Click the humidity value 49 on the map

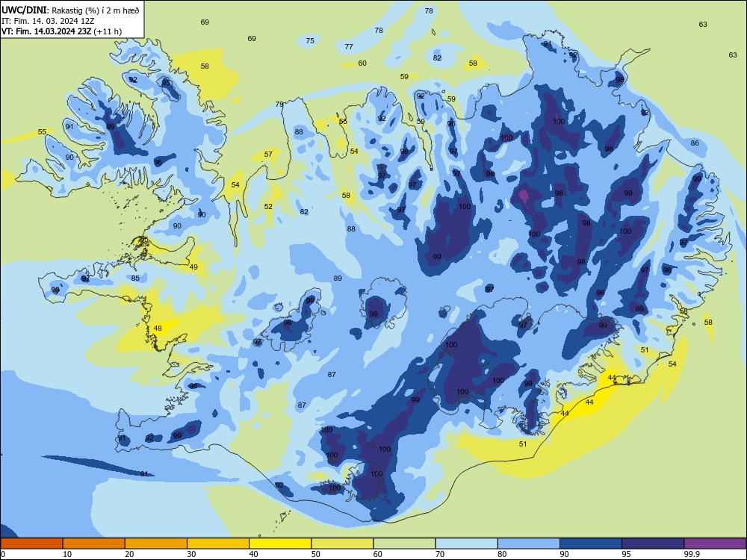[193, 267]
